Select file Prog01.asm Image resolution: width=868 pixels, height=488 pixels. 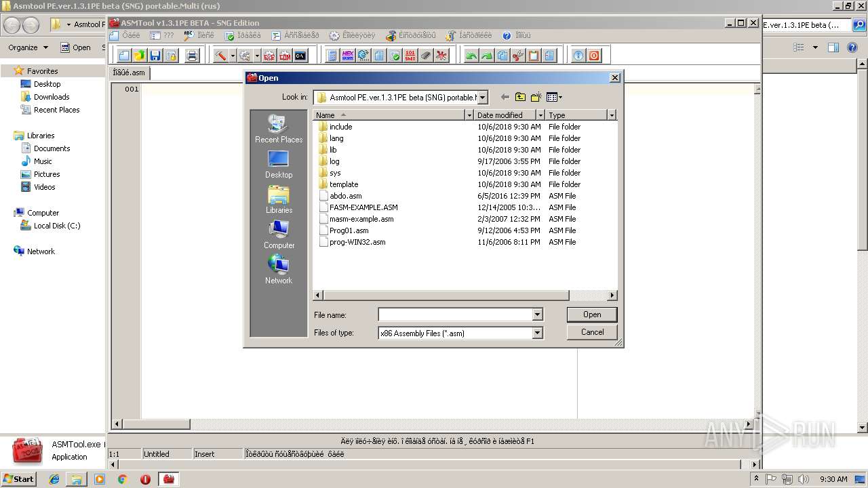tap(343, 230)
